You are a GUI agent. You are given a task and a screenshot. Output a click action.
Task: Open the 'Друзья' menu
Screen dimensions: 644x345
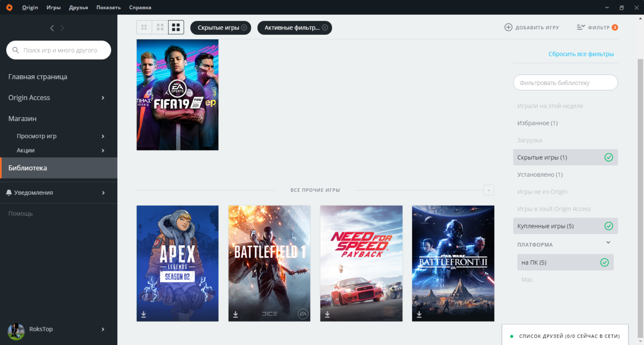coord(78,7)
